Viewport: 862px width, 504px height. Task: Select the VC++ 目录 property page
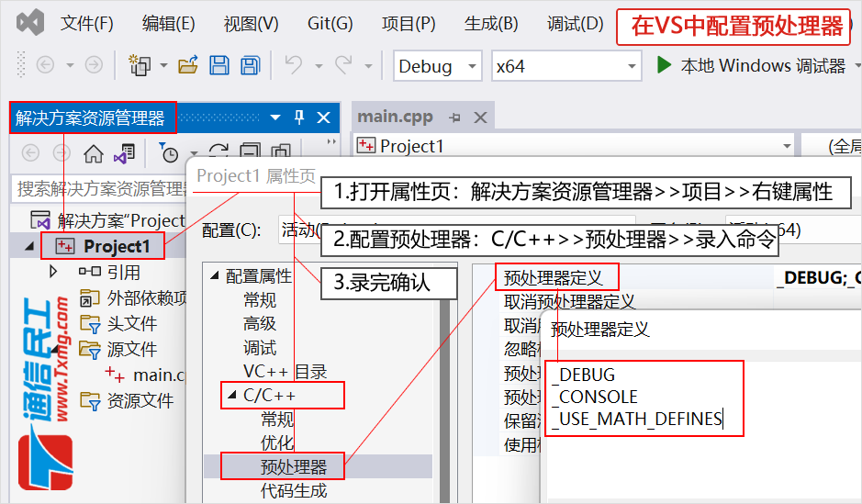285,372
